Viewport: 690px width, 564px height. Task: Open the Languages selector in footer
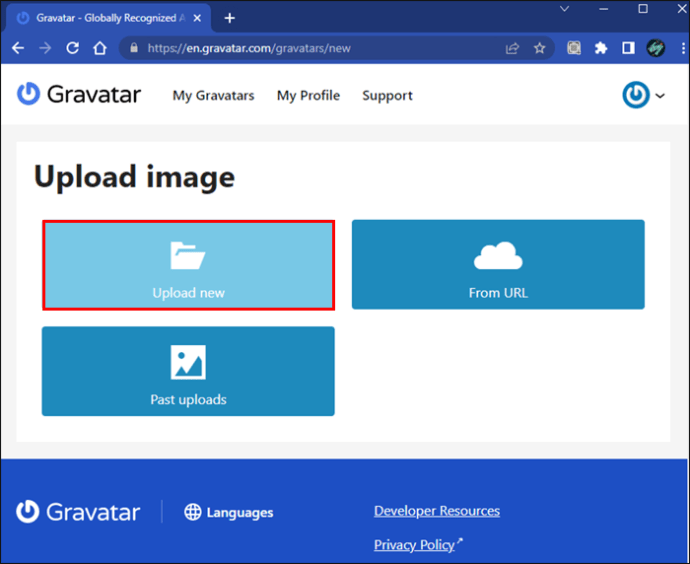tap(229, 512)
